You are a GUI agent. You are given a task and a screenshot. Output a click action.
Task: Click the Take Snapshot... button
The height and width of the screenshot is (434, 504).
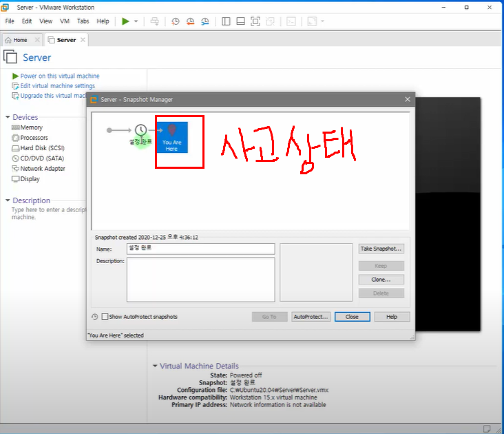[x=381, y=249]
